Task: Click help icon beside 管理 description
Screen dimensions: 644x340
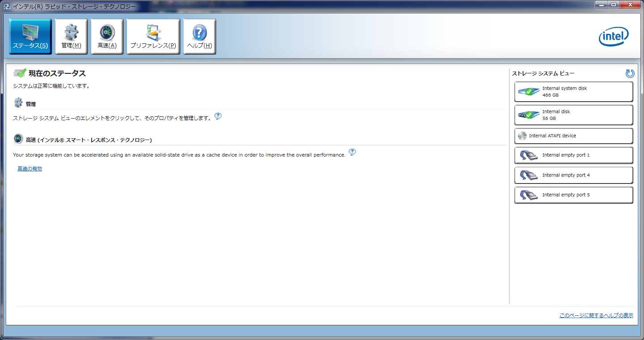Action: 218,116
